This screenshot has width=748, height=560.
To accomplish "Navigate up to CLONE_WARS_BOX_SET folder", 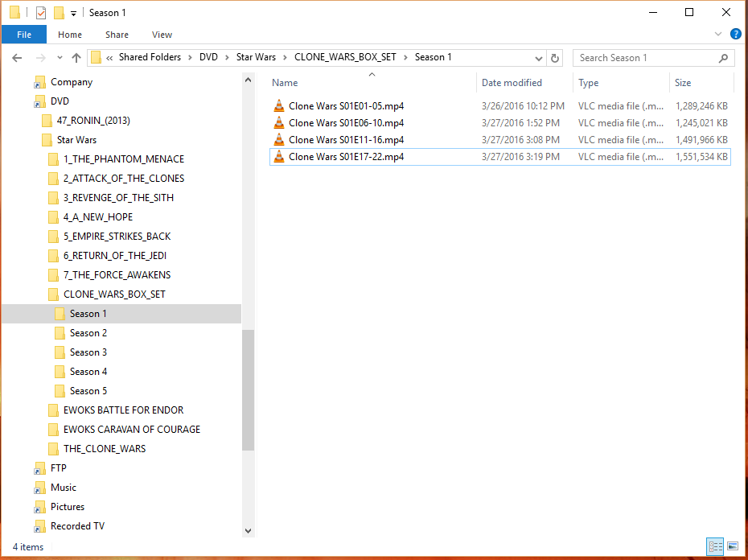I will [x=76, y=57].
